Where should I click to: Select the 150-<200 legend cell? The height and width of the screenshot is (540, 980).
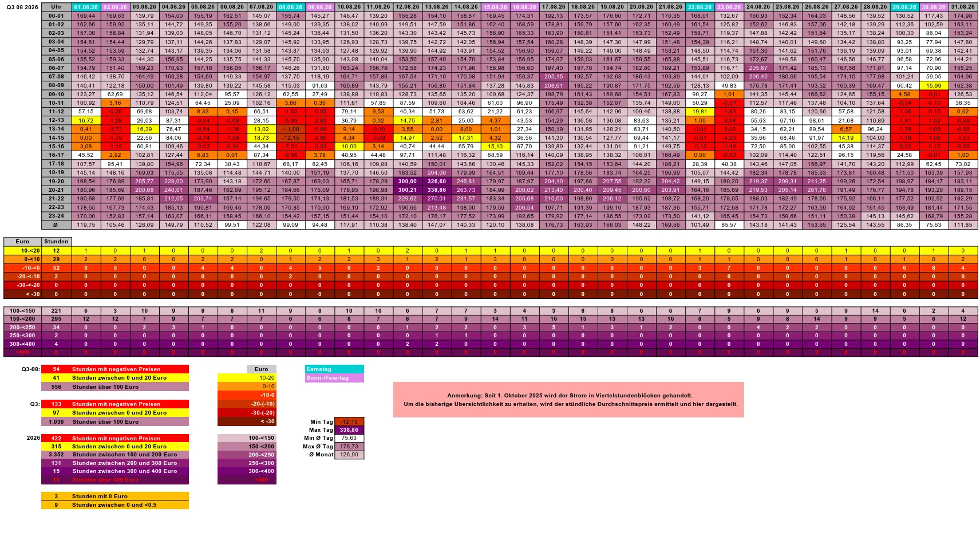tap(247, 446)
